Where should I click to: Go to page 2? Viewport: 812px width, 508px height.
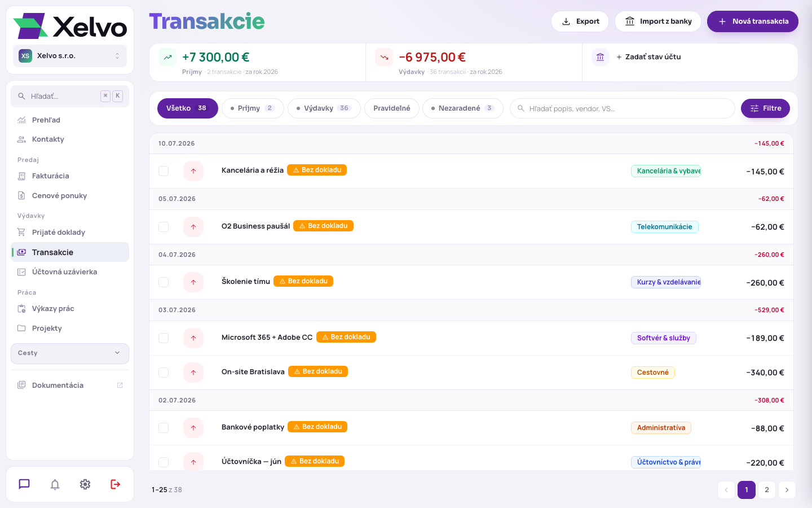767,490
